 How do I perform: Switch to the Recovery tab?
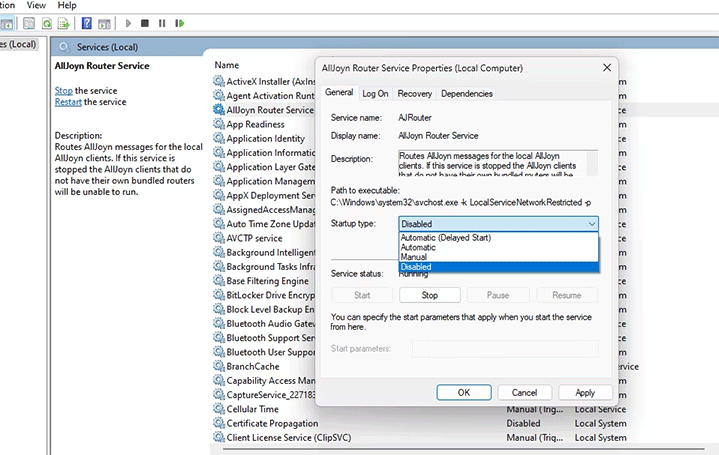(x=415, y=94)
